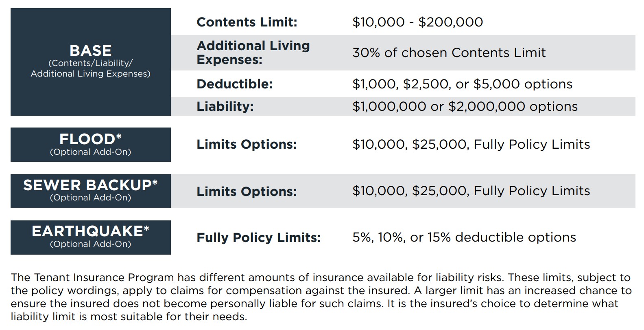Click the $1,000,000 or $2,000,000 options text
644x330 pixels.
(x=465, y=106)
